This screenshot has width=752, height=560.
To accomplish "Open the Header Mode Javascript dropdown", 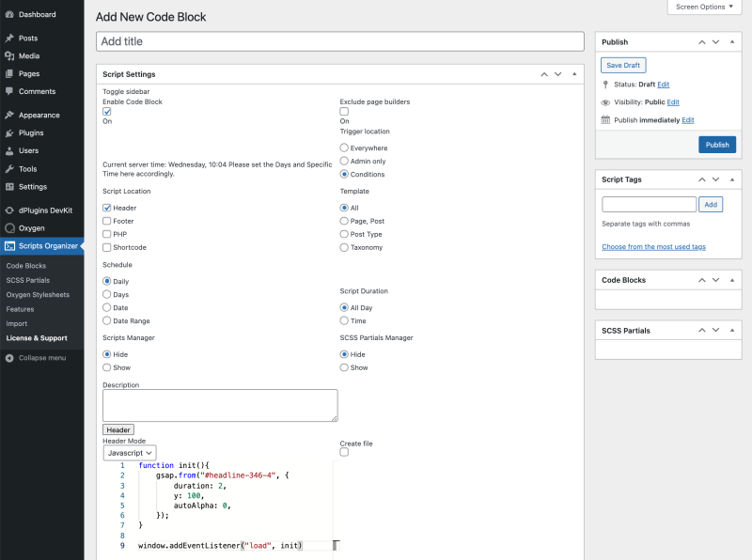I will tap(130, 453).
